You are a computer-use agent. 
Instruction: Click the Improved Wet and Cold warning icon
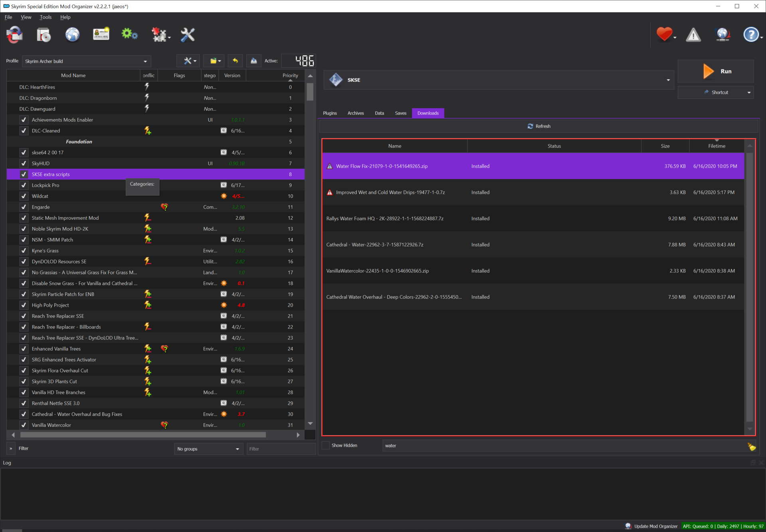(330, 193)
